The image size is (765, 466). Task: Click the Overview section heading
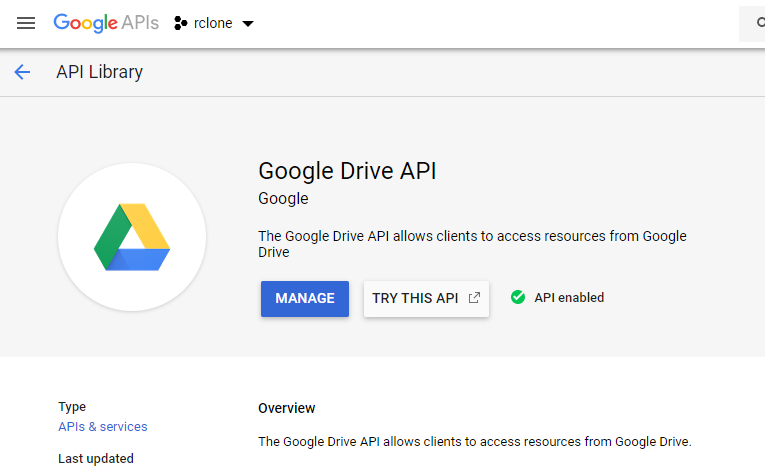tap(286, 408)
